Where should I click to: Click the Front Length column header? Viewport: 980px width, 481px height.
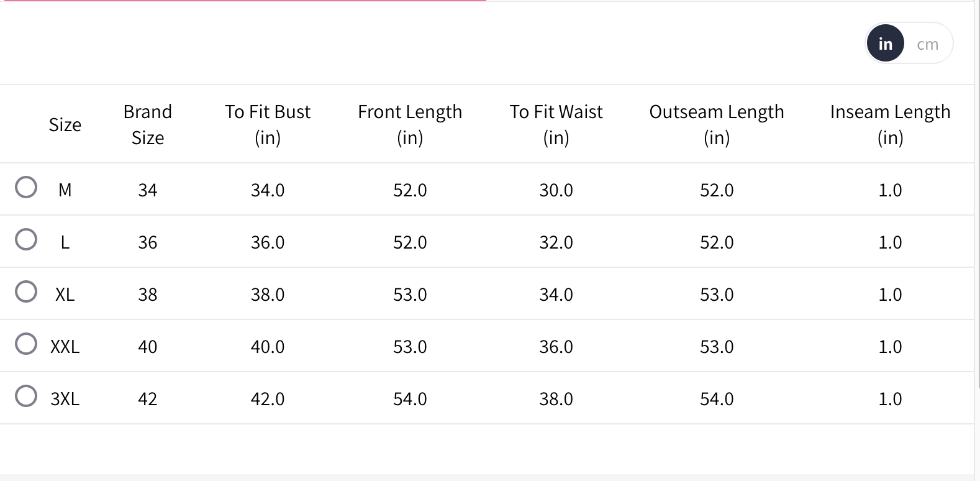pos(410,124)
